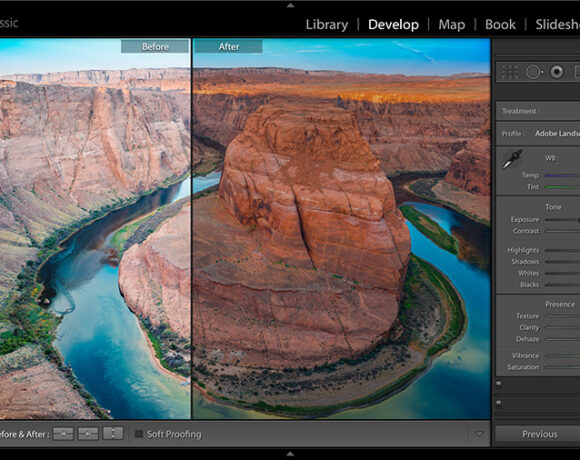Click the Texture slider
Screen dimensions: 580x460
tap(563, 316)
